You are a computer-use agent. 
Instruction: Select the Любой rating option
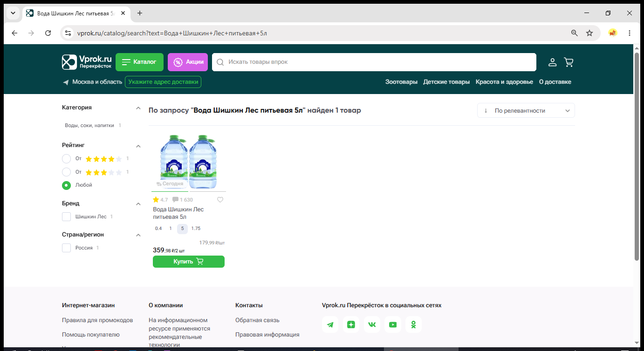[67, 185]
